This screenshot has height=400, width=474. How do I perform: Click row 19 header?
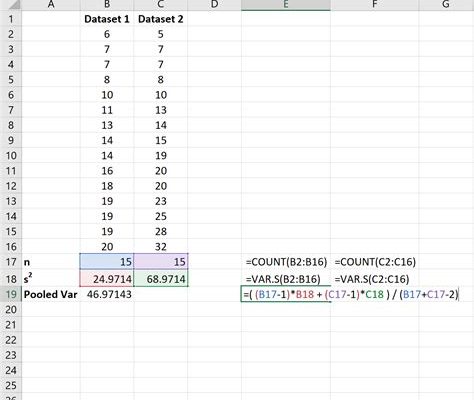point(11,294)
